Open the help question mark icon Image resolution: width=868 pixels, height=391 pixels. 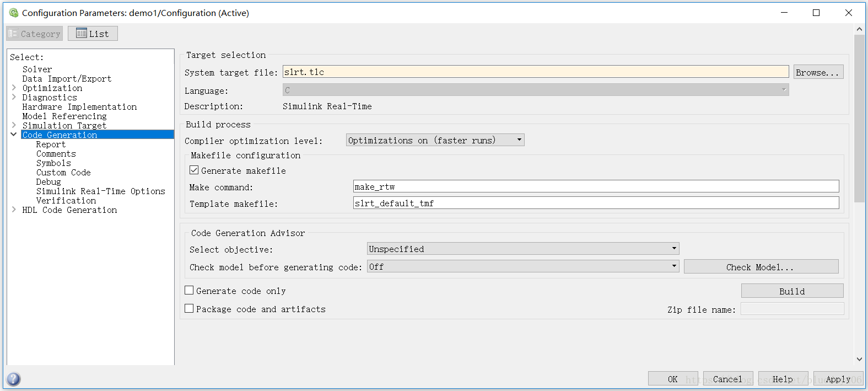pos(13,379)
